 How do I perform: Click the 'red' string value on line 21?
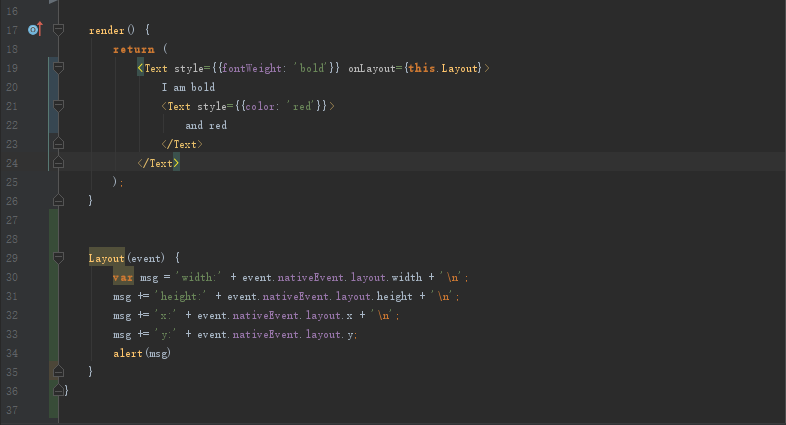(x=301, y=106)
